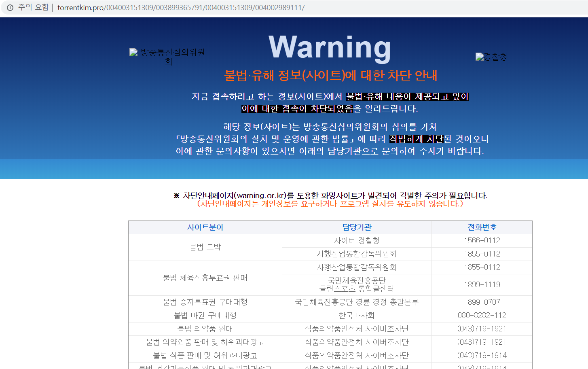588x369 pixels.
Task: Click highlighted text 적법하게 차단
Action: (416, 139)
